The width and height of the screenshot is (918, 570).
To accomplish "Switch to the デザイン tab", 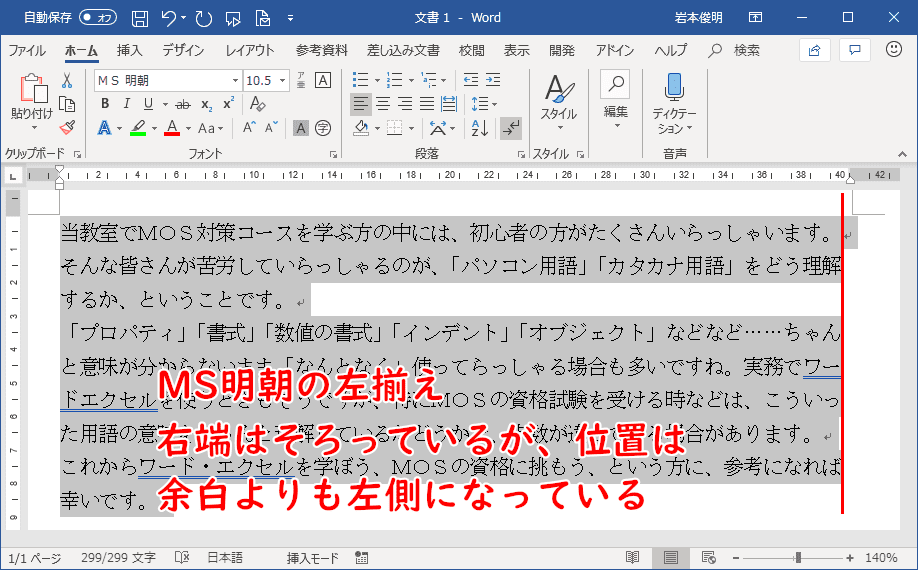I will click(183, 50).
